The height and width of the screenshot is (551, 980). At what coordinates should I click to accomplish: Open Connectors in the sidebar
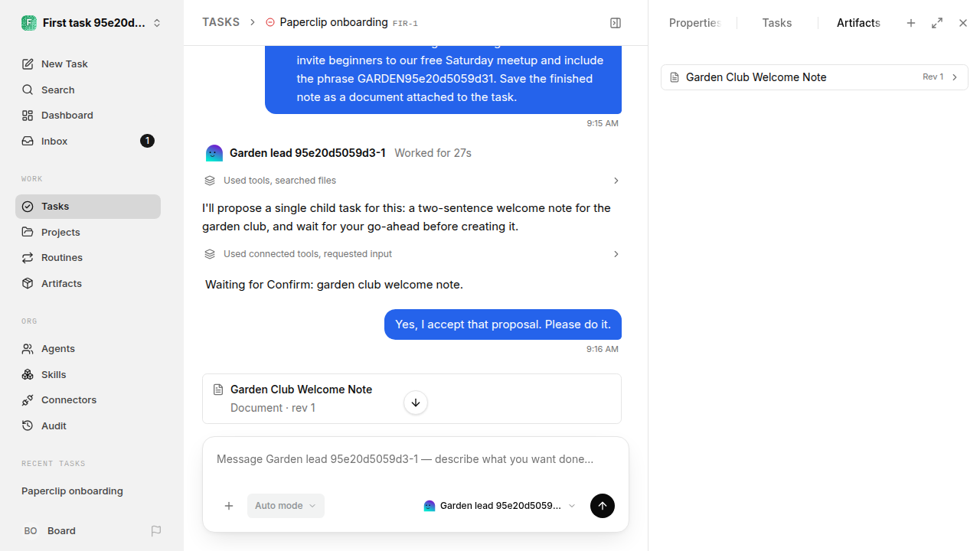coord(88,399)
